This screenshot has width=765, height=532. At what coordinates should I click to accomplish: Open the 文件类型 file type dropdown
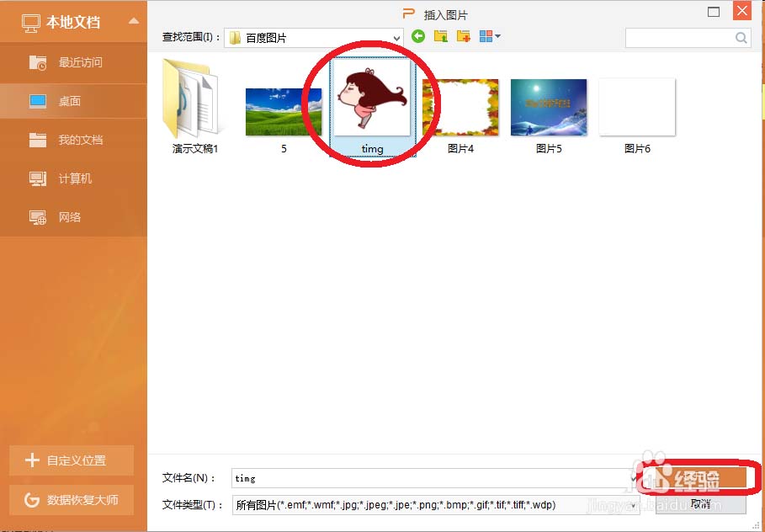(x=634, y=505)
